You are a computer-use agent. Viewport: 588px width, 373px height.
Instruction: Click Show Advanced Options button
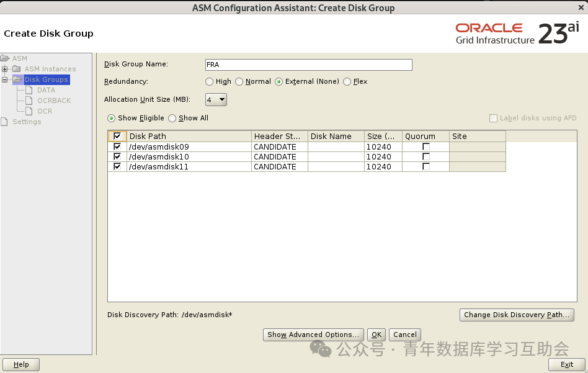point(313,335)
